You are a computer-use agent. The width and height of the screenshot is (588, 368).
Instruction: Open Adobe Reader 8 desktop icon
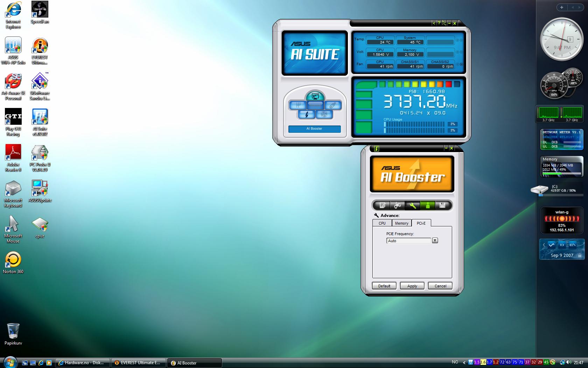point(13,158)
